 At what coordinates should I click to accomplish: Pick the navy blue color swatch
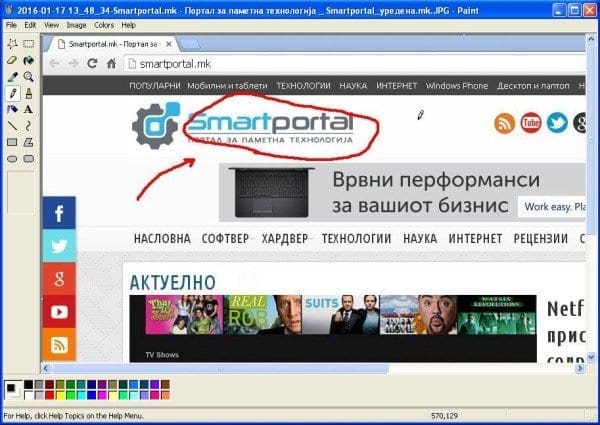[x=92, y=384]
